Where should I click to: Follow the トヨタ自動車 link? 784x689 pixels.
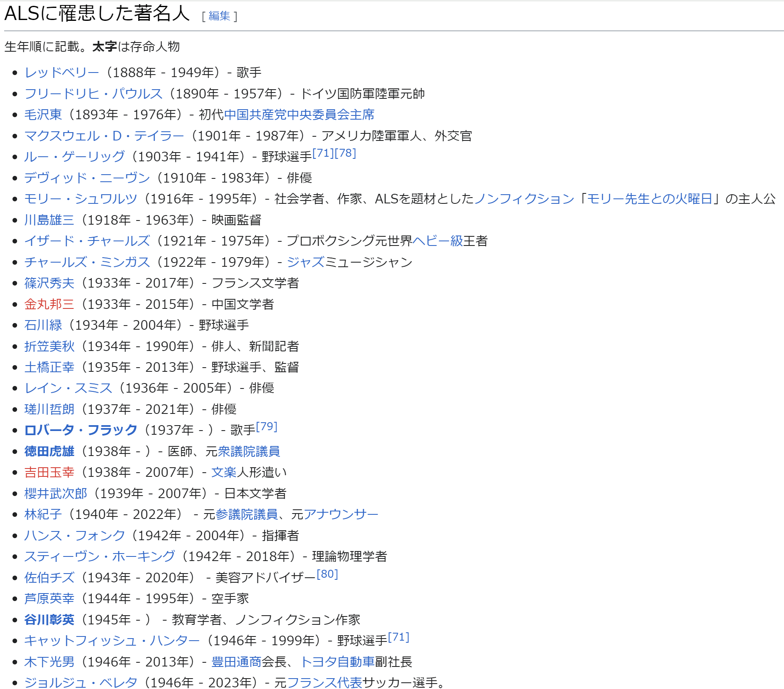337,662
